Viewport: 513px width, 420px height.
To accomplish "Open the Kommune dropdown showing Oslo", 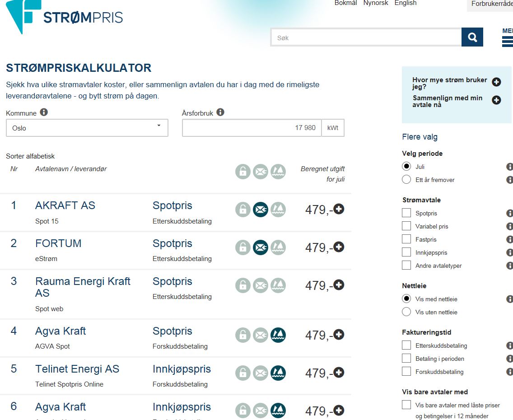I will (x=87, y=128).
